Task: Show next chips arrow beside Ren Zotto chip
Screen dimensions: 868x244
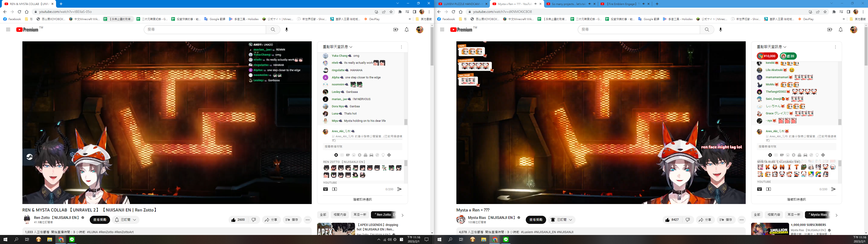Action: 402,215
